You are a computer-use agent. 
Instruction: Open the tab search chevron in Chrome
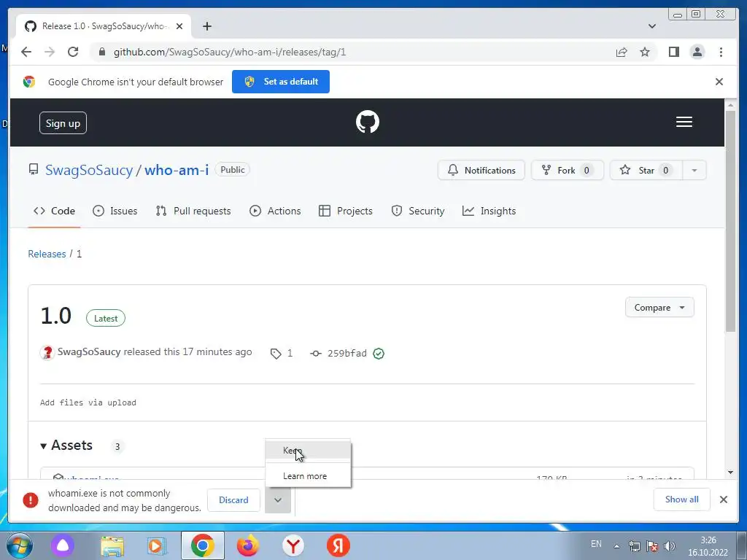651,26
